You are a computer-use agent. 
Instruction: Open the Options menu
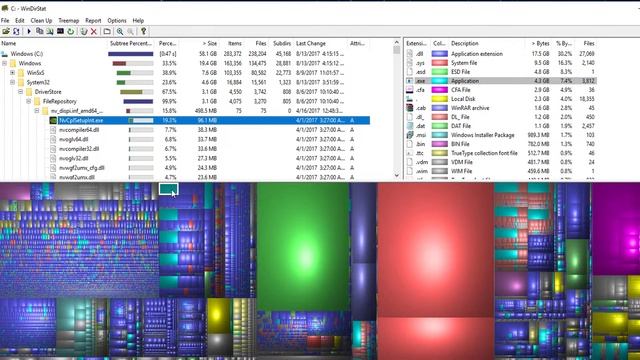tap(117, 20)
